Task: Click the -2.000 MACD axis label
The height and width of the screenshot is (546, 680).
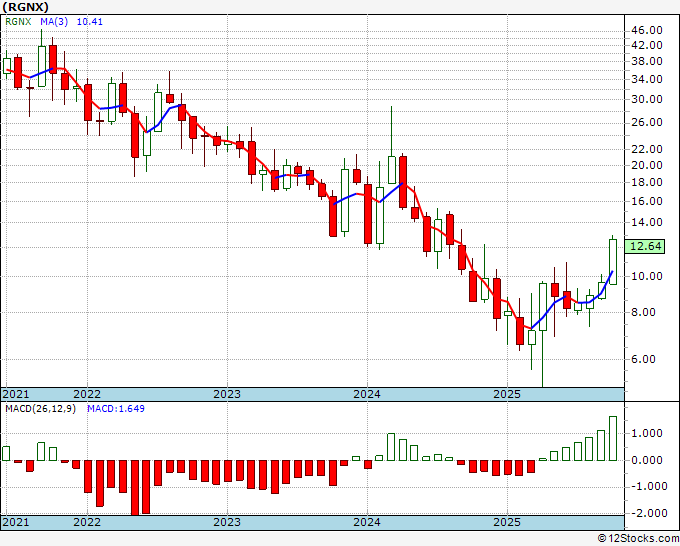Action: pos(647,513)
